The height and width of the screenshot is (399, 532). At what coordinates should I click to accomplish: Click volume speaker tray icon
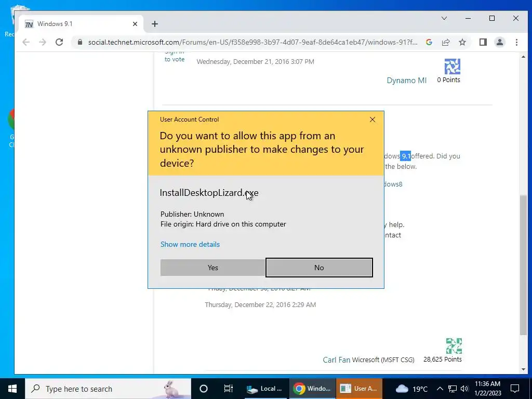[464, 389]
